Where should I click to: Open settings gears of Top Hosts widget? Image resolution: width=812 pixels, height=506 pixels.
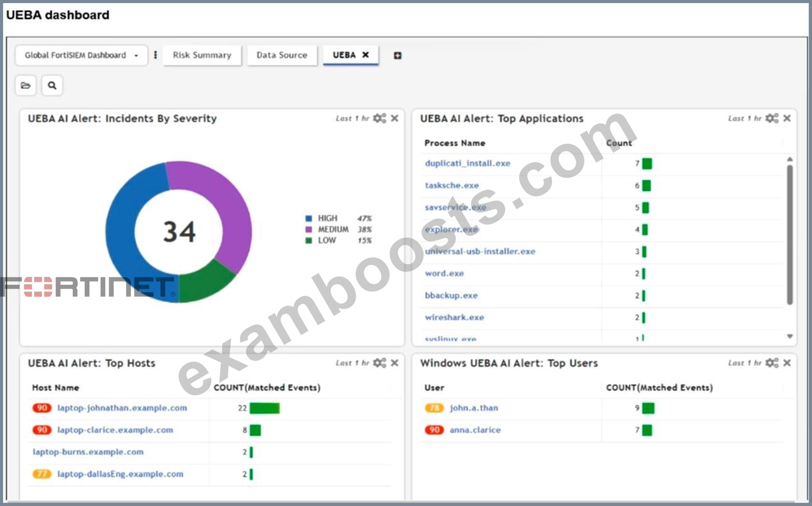379,363
